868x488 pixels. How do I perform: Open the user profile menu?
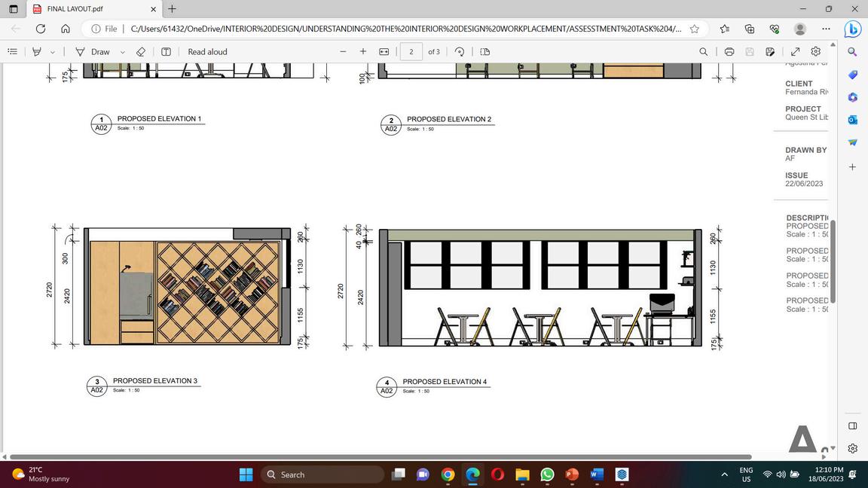pyautogui.click(x=800, y=29)
